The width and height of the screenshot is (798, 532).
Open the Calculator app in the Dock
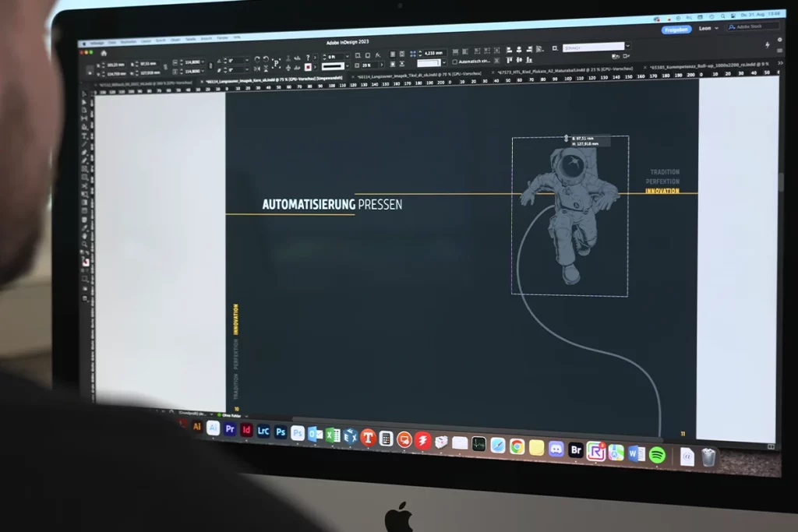[x=386, y=439]
